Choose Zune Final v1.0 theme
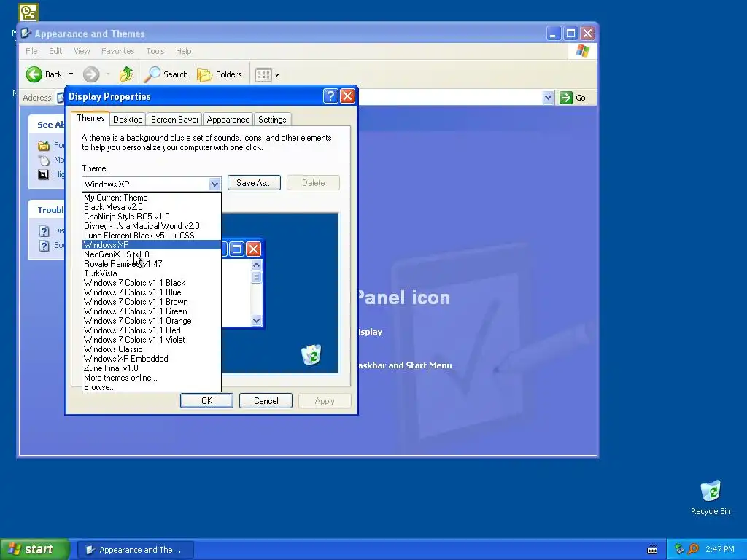 pos(152,368)
